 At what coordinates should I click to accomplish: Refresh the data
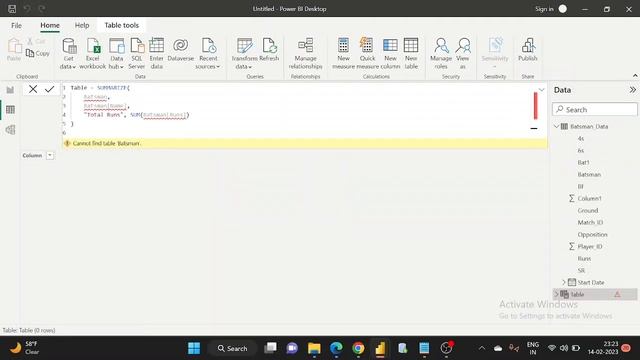pos(269,50)
